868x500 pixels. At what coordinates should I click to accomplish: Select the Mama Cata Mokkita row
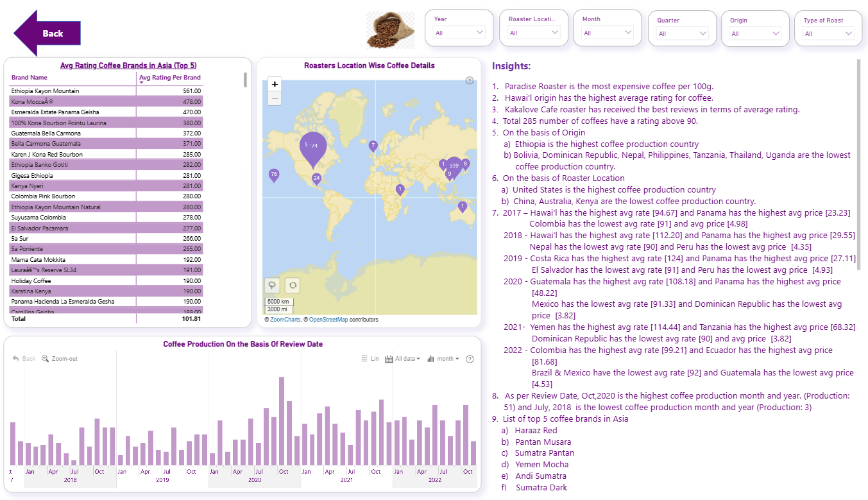pos(106,260)
